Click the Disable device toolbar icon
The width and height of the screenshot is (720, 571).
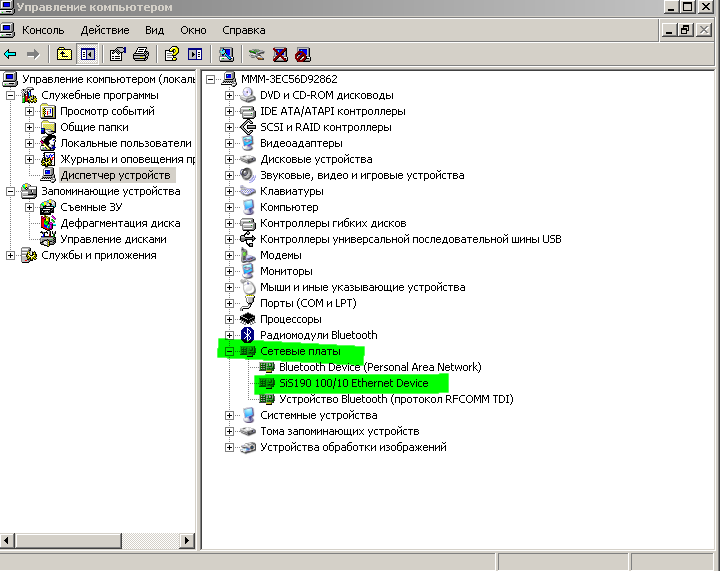(x=303, y=54)
